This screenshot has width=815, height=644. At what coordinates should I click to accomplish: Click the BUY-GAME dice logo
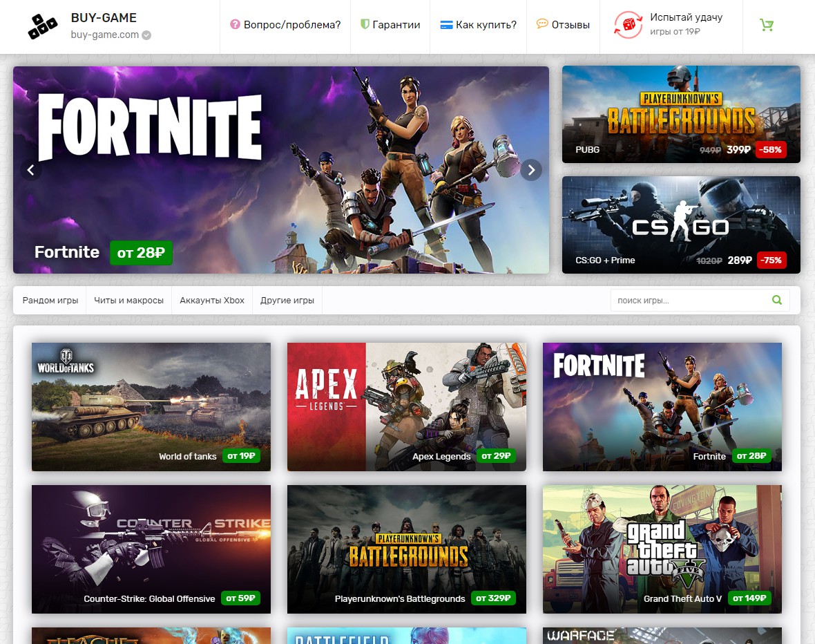[42, 26]
